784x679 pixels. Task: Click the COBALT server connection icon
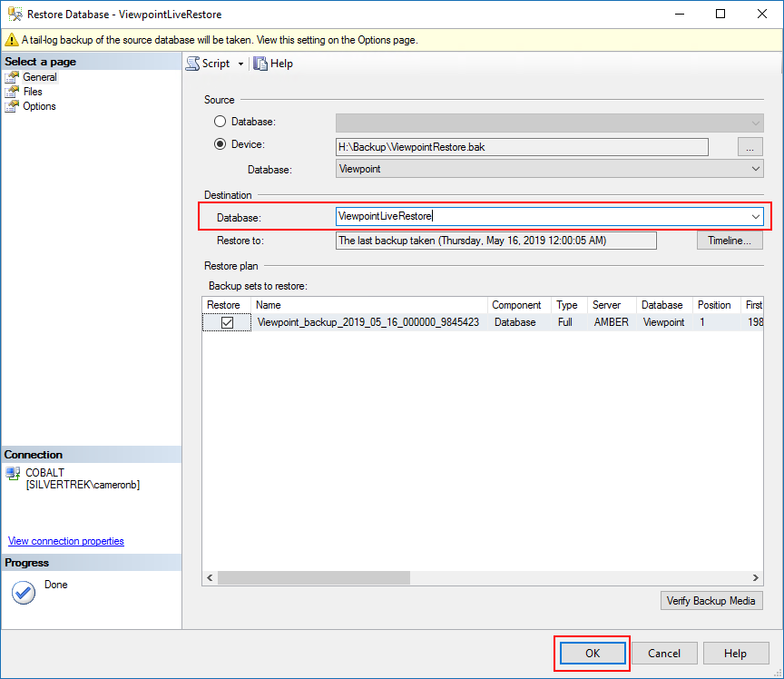point(13,473)
